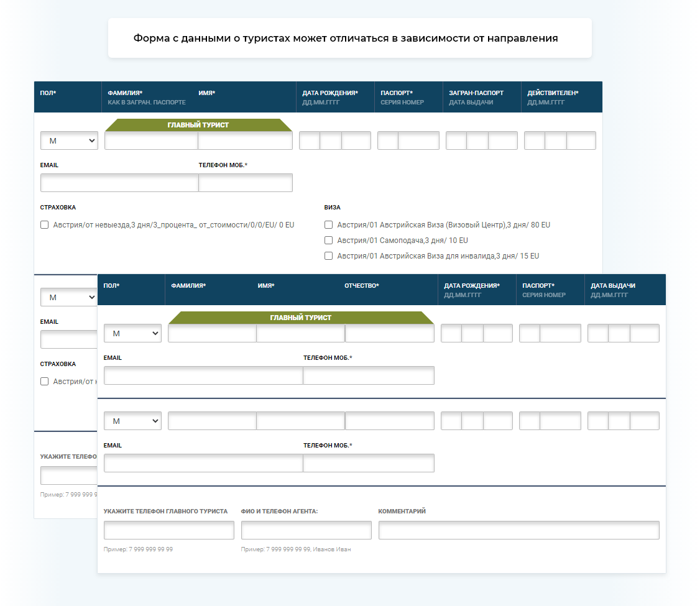Click Телефон моб. field of front form's second tourist
700x606 pixels.
tap(368, 463)
